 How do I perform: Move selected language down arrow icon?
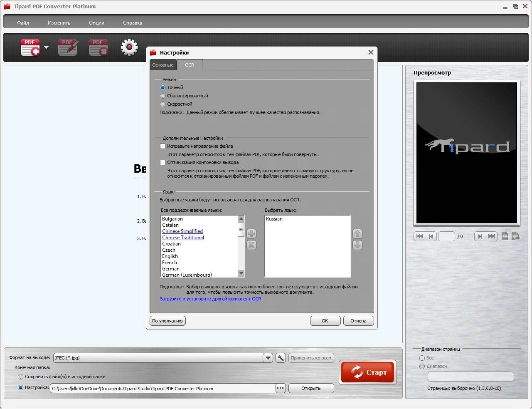click(357, 245)
